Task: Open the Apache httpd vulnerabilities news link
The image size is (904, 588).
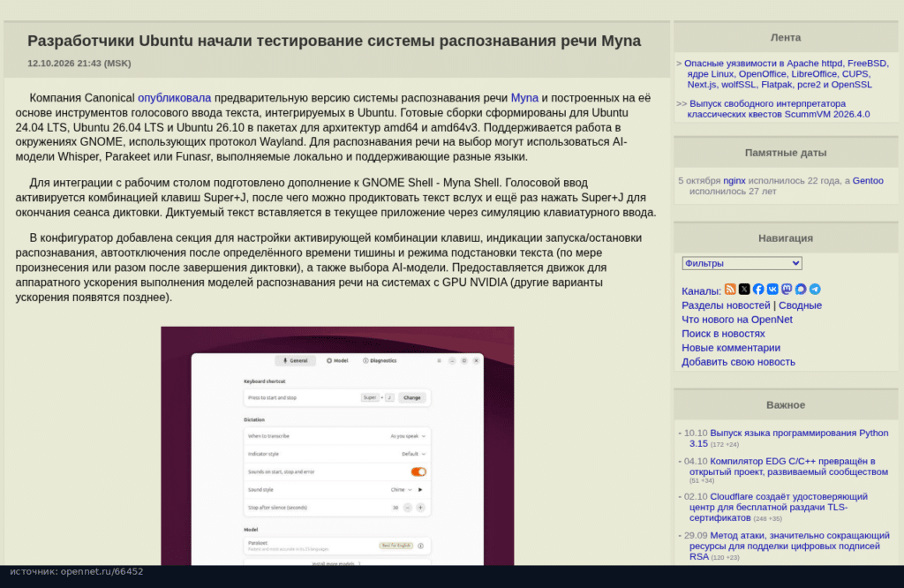Action: point(787,74)
